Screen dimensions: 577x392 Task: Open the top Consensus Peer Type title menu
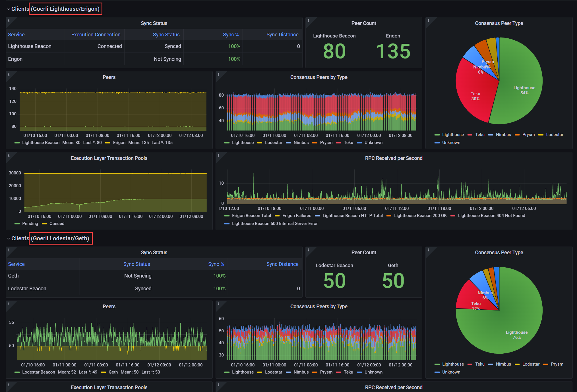(x=499, y=23)
